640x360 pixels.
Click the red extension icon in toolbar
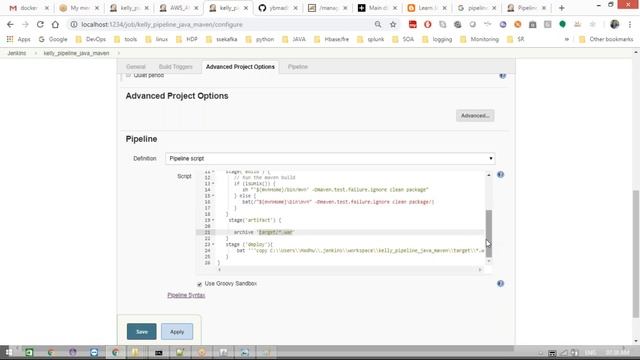point(413,24)
